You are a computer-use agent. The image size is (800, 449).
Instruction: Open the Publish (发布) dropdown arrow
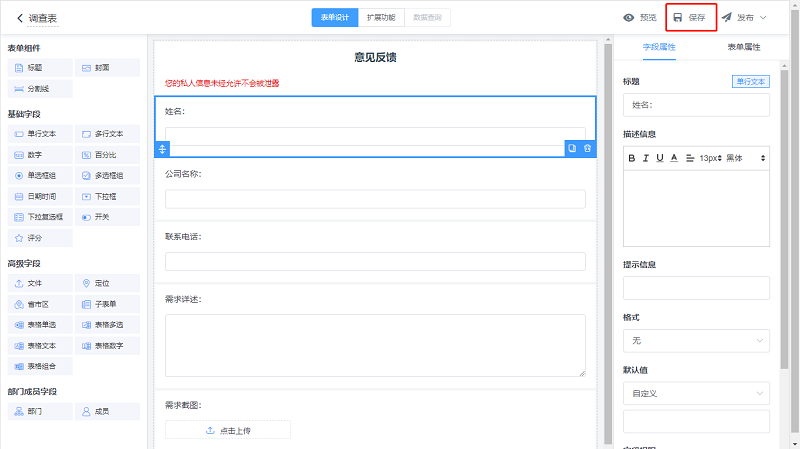click(764, 17)
